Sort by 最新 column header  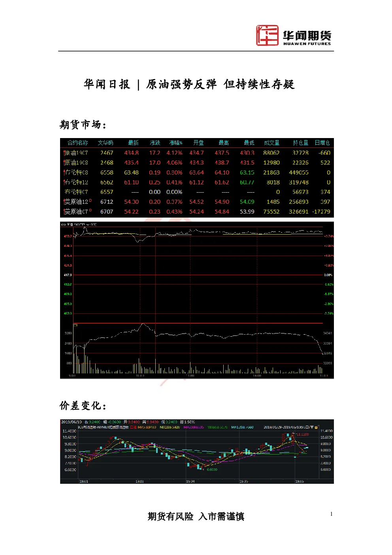point(133,143)
